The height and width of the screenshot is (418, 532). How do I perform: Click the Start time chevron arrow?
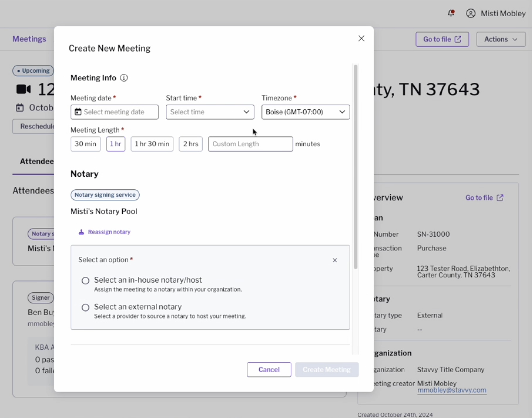[246, 112]
